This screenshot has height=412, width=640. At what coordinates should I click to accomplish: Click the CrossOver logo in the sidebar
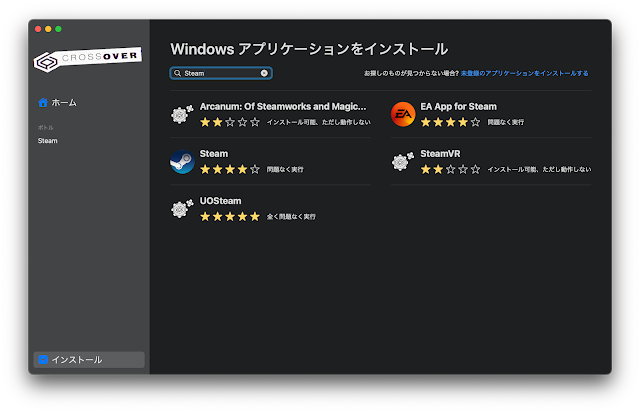[88, 59]
